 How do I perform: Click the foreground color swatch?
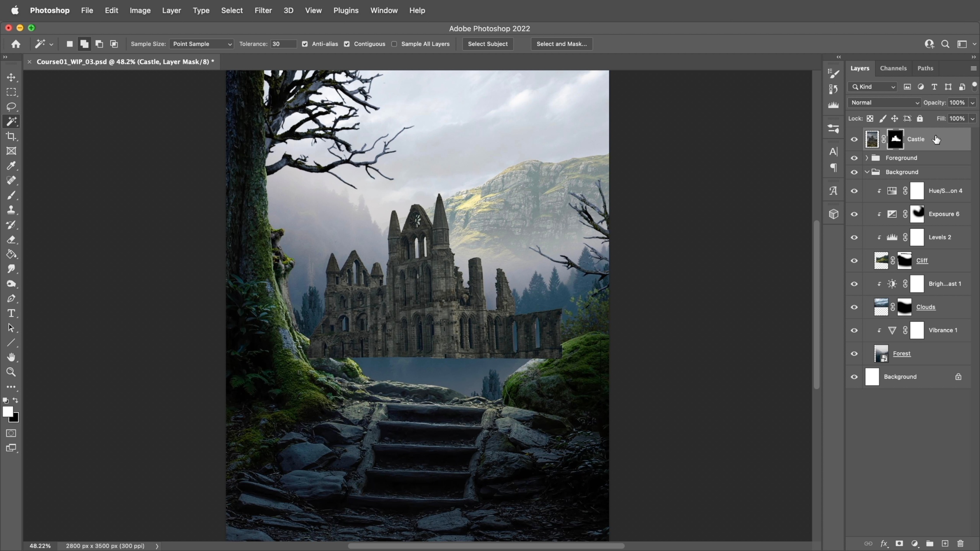[x=7, y=412]
